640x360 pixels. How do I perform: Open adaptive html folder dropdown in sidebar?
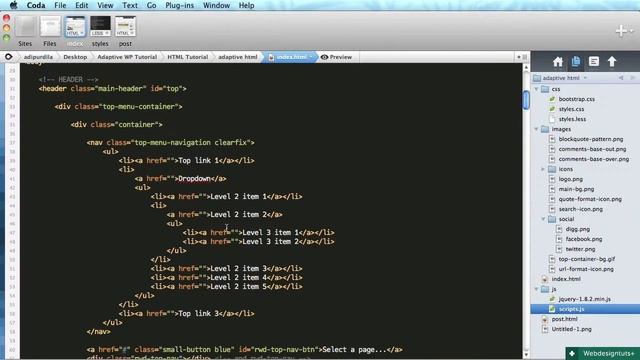point(560,78)
